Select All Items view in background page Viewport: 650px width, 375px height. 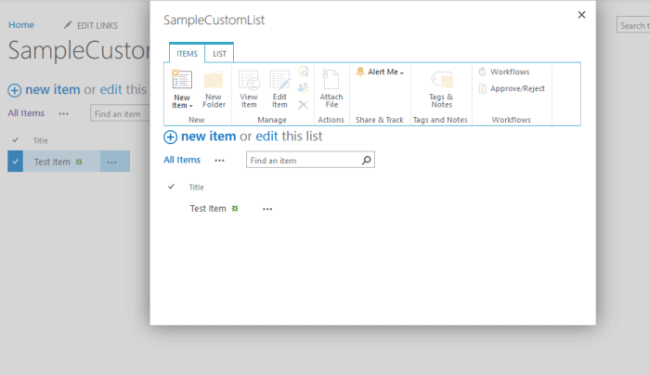26,113
